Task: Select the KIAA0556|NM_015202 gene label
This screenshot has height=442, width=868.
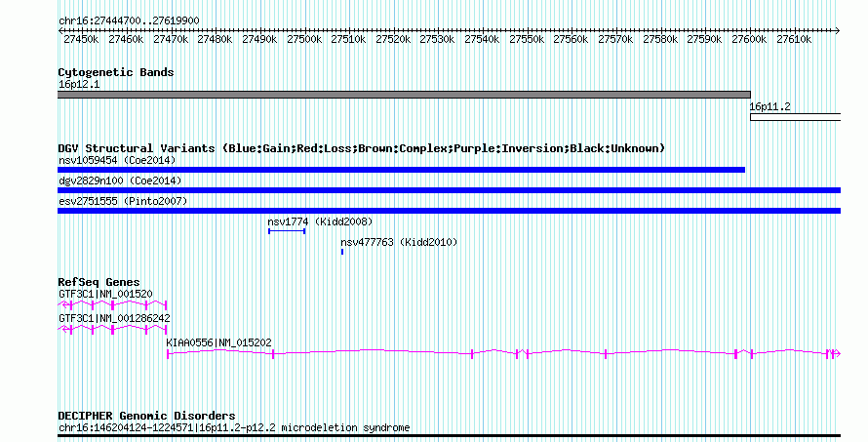Action: click(x=219, y=342)
